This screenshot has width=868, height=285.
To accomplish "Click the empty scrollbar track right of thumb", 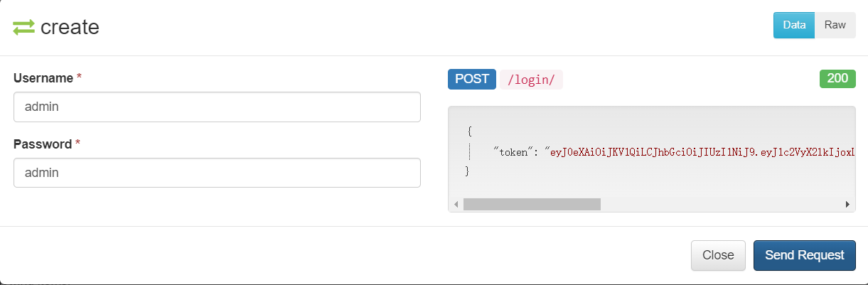I will [x=721, y=205].
